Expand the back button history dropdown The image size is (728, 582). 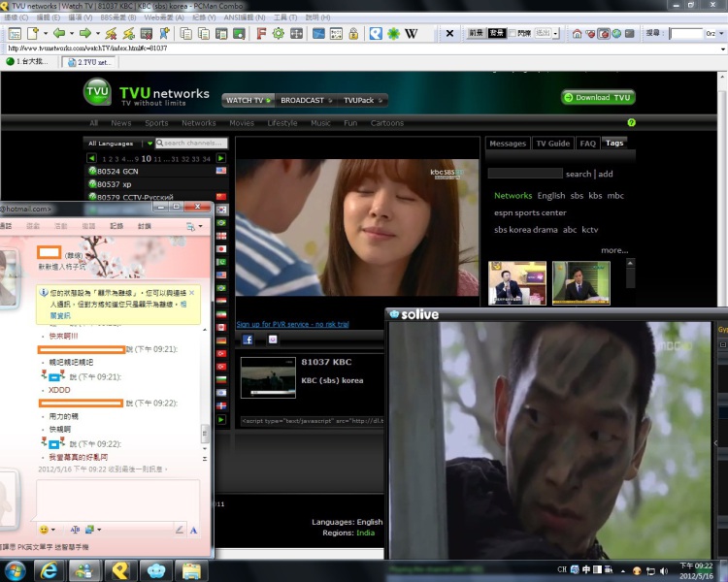pos(72,33)
